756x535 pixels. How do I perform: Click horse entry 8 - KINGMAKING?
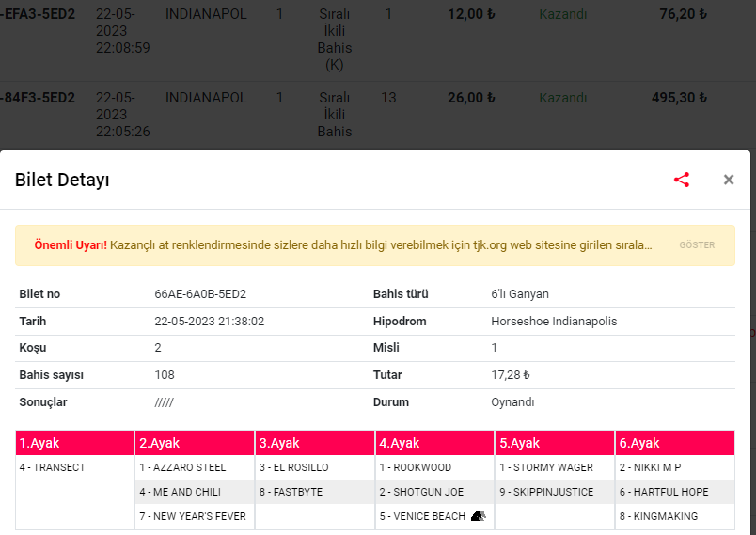(x=658, y=516)
